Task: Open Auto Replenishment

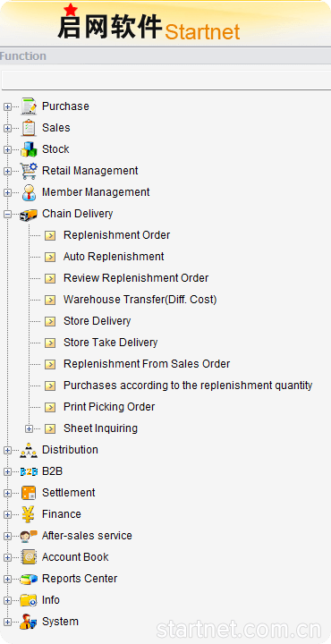Action: pos(114,257)
